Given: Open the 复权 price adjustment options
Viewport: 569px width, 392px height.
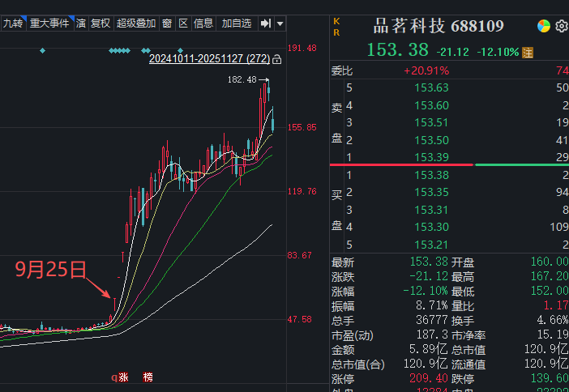Looking at the screenshot, I should [101, 23].
